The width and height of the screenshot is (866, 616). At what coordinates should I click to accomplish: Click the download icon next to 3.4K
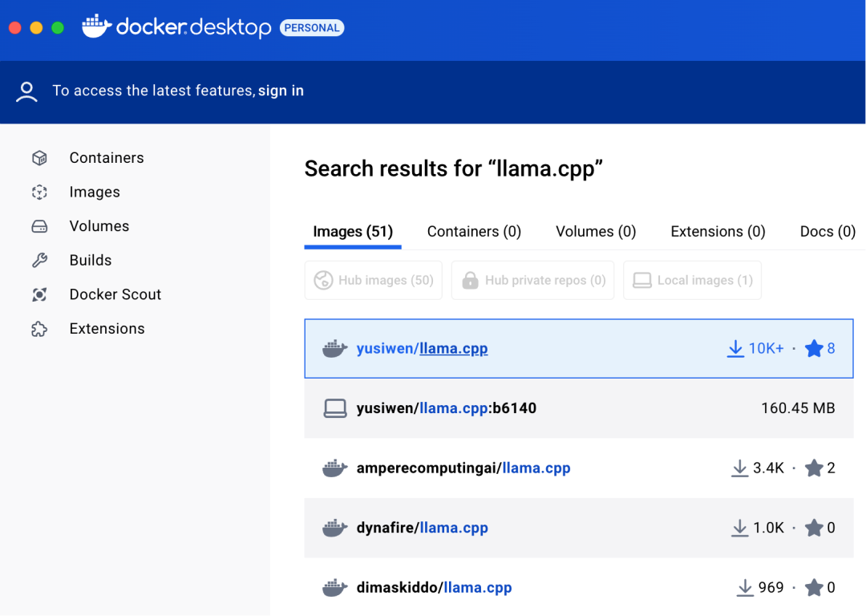pos(739,468)
